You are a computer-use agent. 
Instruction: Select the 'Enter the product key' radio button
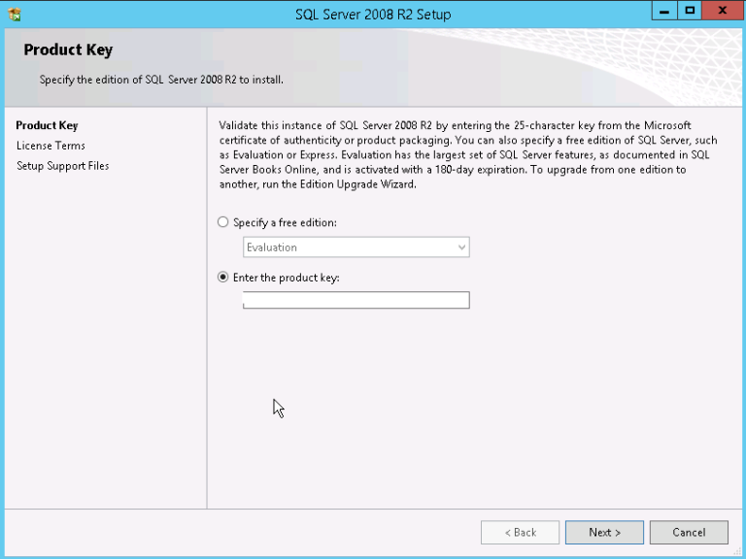click(x=222, y=278)
